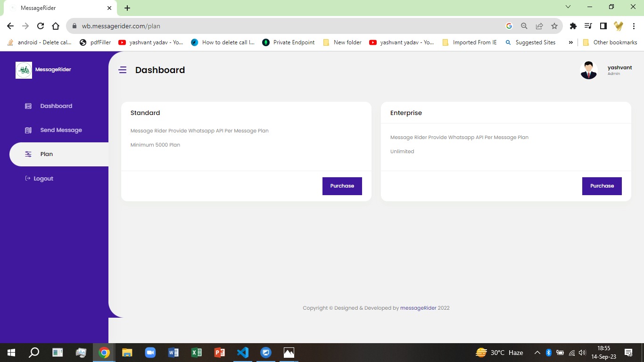This screenshot has width=644, height=362.
Task: Open the Extensions puzzle icon
Action: 573,26
